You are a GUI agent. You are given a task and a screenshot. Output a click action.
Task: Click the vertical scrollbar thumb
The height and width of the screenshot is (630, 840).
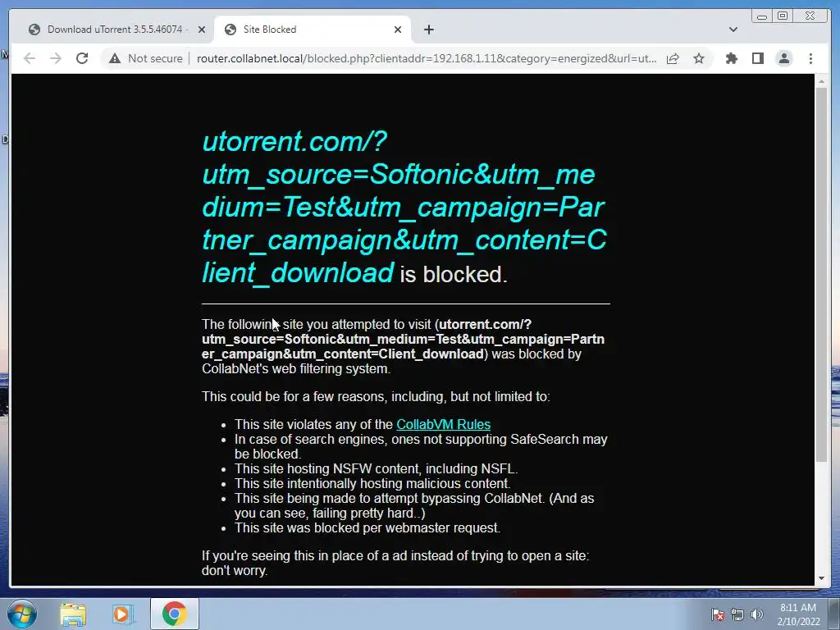point(821,274)
